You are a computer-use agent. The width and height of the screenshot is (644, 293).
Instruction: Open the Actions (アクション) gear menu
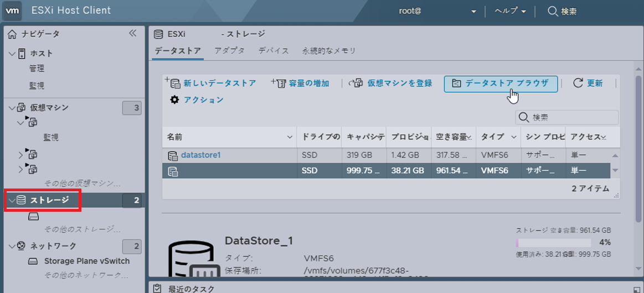click(197, 100)
